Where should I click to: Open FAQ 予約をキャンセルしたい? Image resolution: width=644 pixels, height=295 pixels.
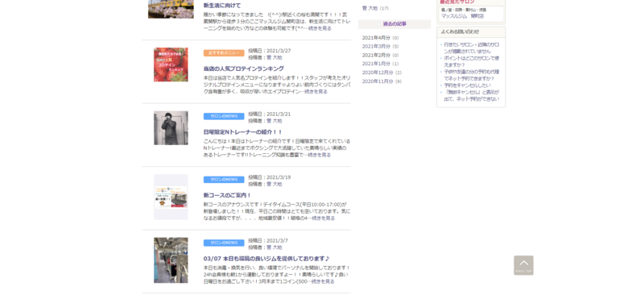467,85
